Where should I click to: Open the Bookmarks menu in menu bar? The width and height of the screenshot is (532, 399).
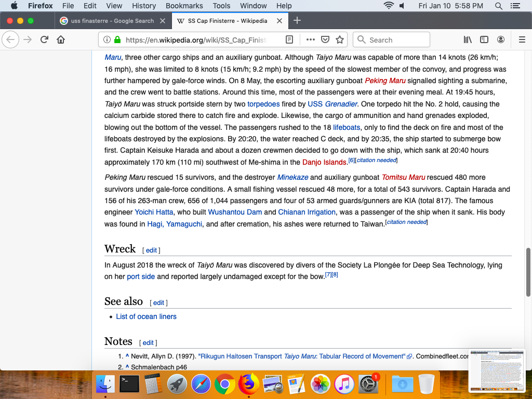184,6
